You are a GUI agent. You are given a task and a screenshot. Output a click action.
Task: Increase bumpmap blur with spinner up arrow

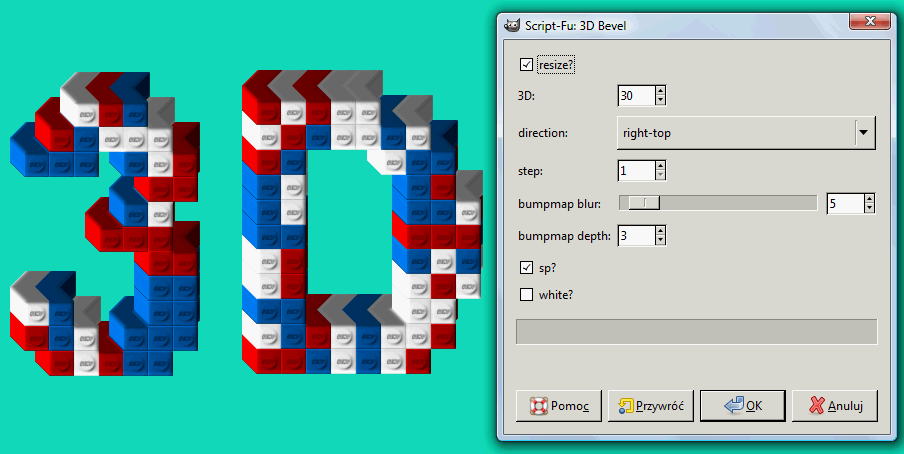(870, 198)
